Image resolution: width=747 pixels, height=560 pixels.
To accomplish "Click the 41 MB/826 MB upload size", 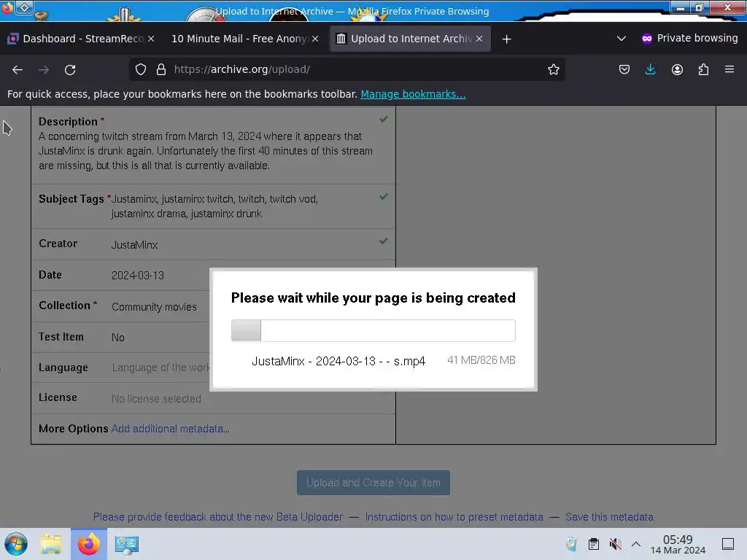I will 481,360.
